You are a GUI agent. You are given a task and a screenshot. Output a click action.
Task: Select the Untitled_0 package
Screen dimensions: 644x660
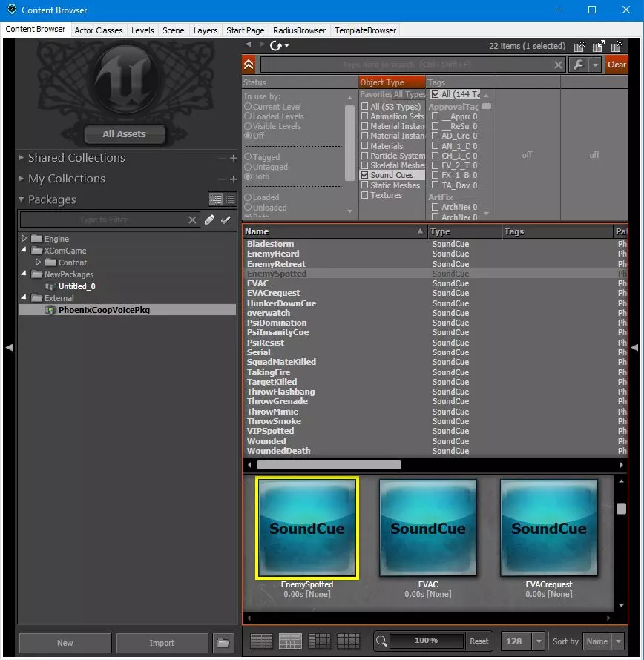pyautogui.click(x=76, y=286)
